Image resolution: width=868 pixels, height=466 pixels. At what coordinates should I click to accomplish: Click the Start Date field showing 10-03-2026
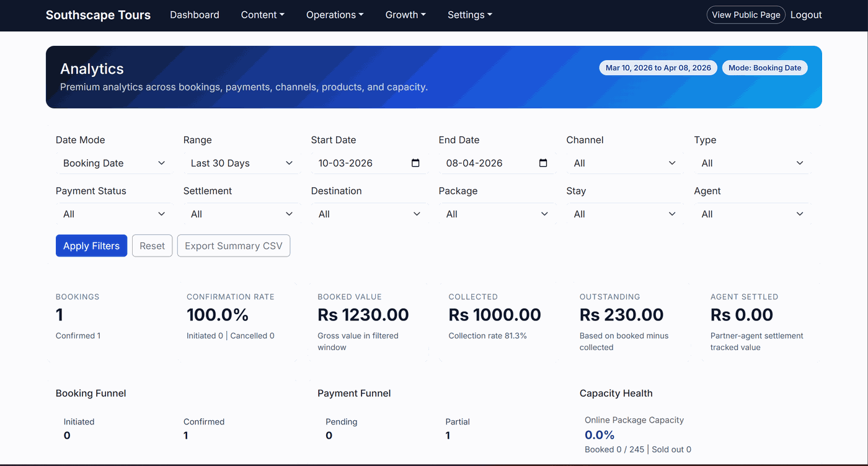(x=370, y=163)
